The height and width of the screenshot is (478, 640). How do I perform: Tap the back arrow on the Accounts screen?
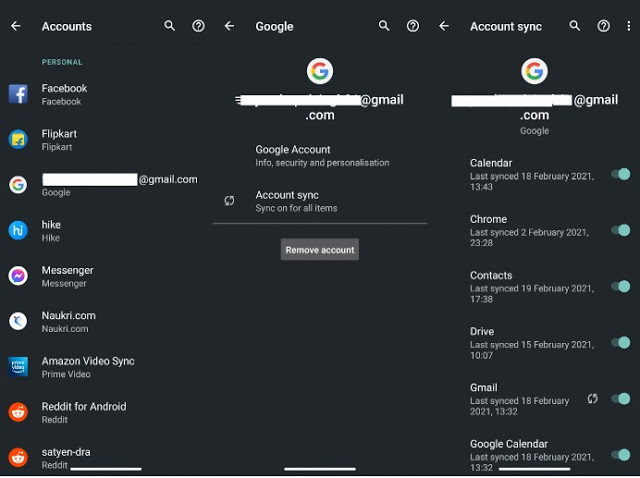[16, 26]
